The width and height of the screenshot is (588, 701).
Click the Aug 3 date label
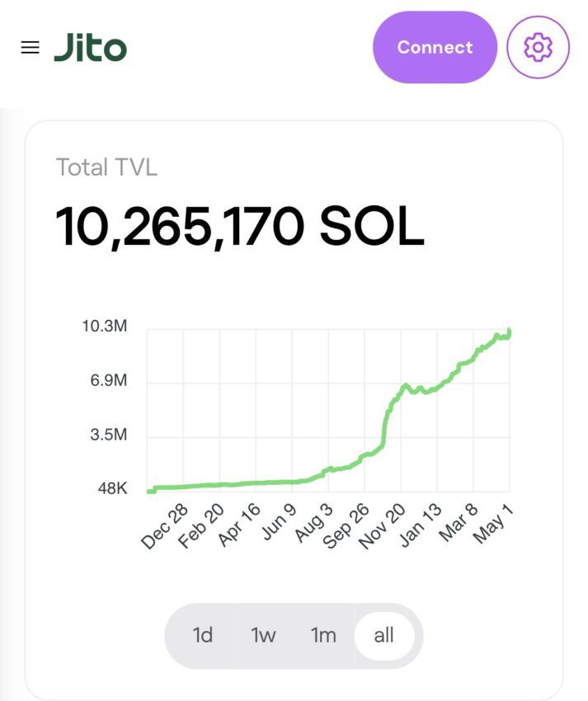click(313, 523)
